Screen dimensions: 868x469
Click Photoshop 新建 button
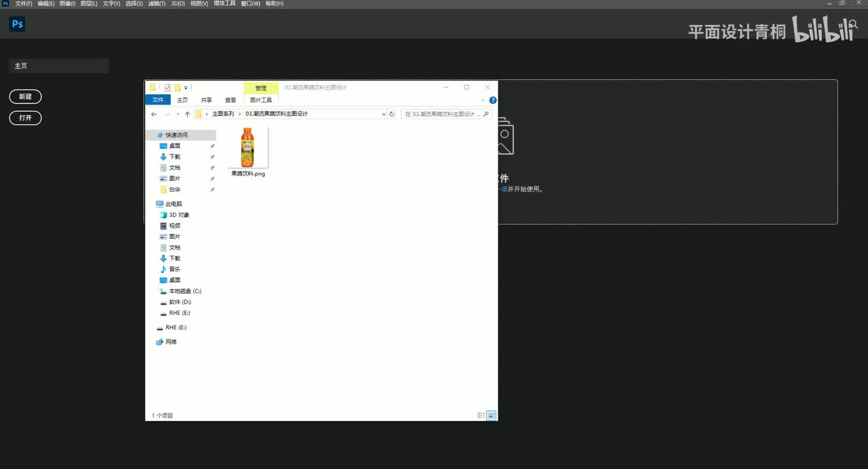click(25, 97)
